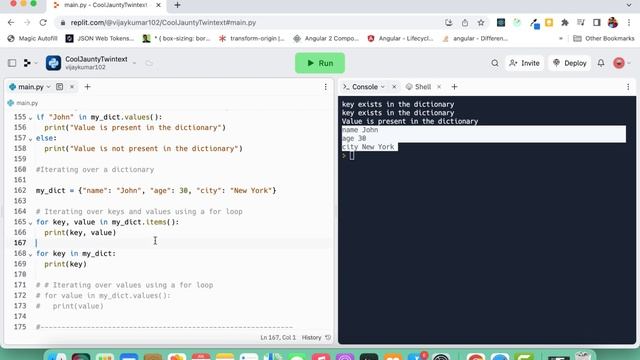Viewport: 640px width, 360px height.
Task: Open editor pane options menu
Action: coord(325,87)
